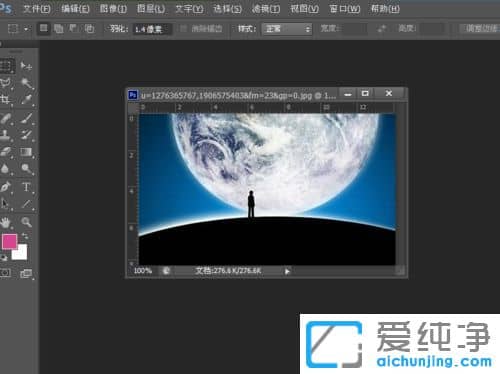Image resolution: width=500 pixels, height=374 pixels.
Task: Select the Blur tool
Action: [x=5, y=169]
